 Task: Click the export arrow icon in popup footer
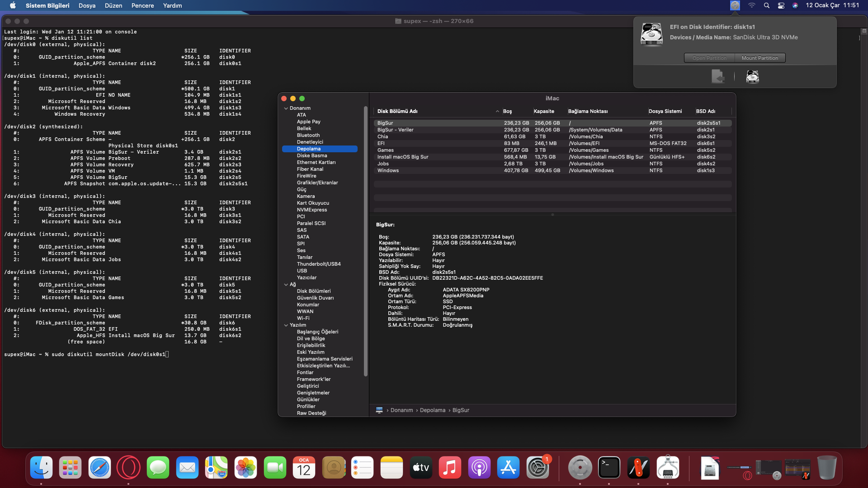tap(717, 76)
